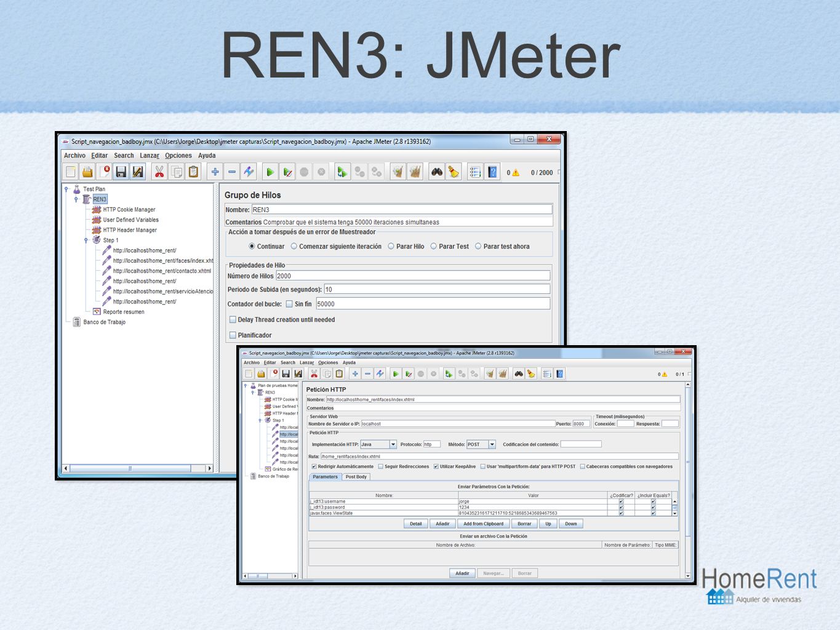The image size is (840, 630).
Task: Select the Continuar radio button
Action: (252, 246)
